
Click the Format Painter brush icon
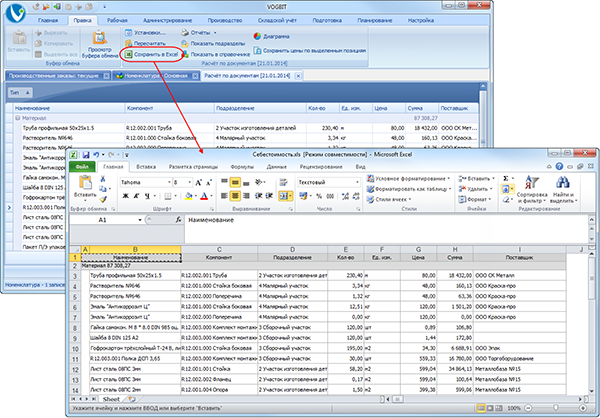(x=103, y=199)
